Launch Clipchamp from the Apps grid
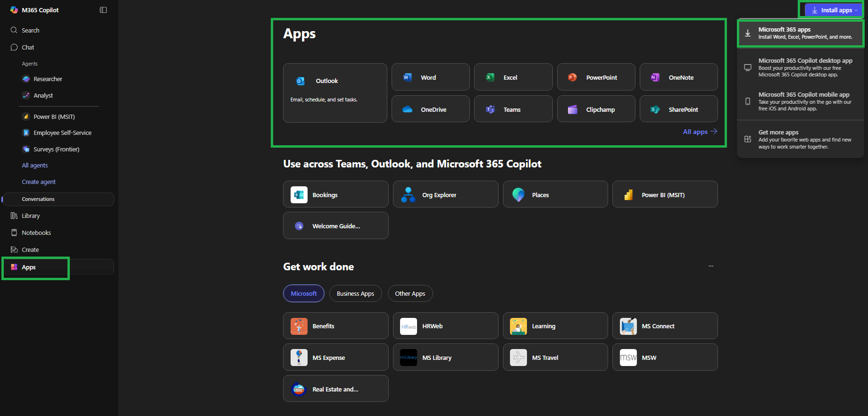The width and height of the screenshot is (868, 416). coord(596,109)
